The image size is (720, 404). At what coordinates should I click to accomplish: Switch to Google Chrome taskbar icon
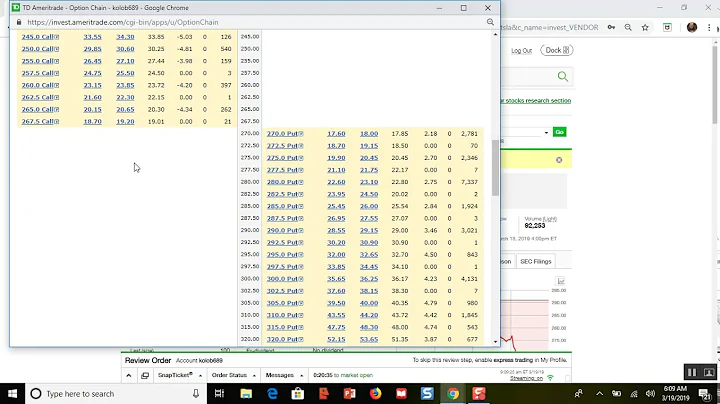(453, 393)
